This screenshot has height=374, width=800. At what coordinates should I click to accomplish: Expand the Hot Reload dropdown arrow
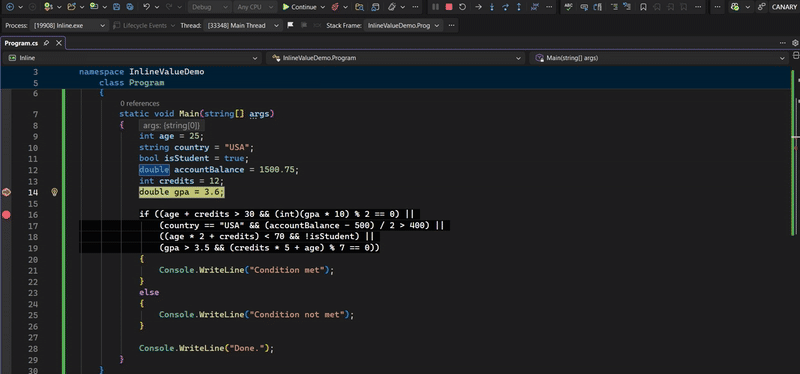pyautogui.click(x=345, y=7)
